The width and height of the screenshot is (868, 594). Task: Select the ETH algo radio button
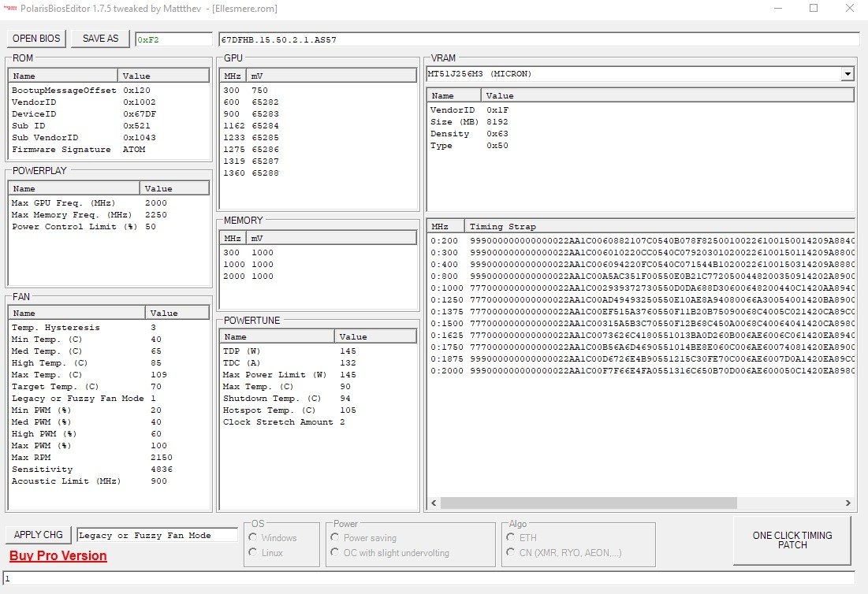pos(511,538)
